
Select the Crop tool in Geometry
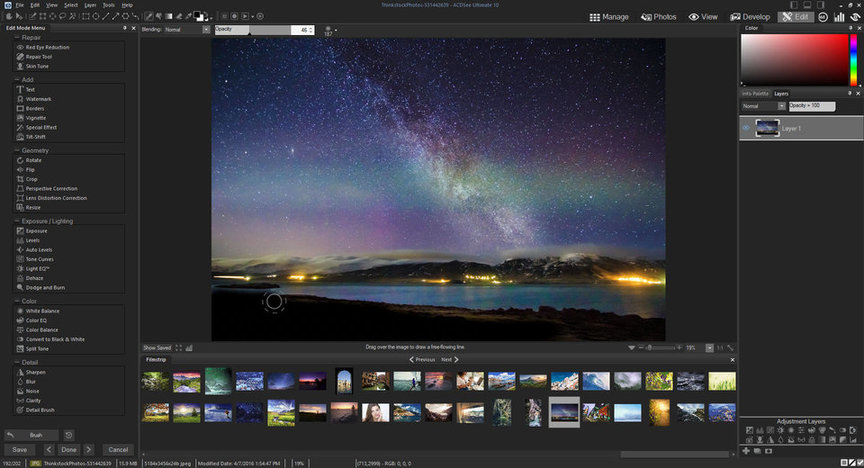pos(31,179)
